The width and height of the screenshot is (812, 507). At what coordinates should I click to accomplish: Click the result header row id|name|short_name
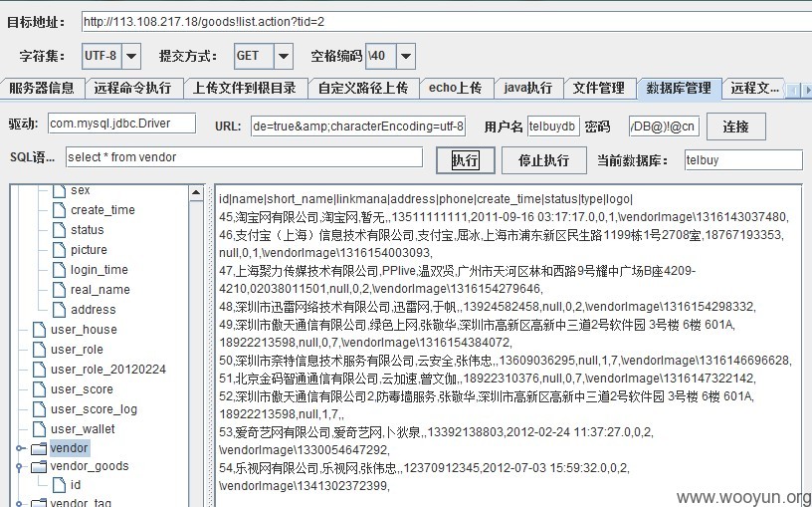pos(426,199)
